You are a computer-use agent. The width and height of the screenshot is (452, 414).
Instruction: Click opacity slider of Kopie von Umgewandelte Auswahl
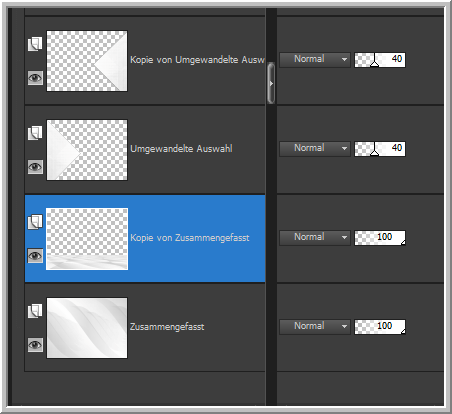tap(380, 60)
